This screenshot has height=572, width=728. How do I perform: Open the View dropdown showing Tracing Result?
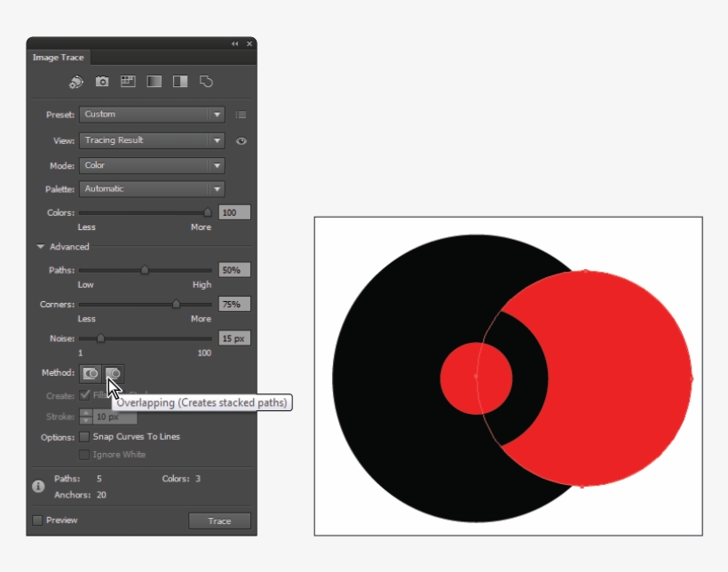click(x=152, y=140)
